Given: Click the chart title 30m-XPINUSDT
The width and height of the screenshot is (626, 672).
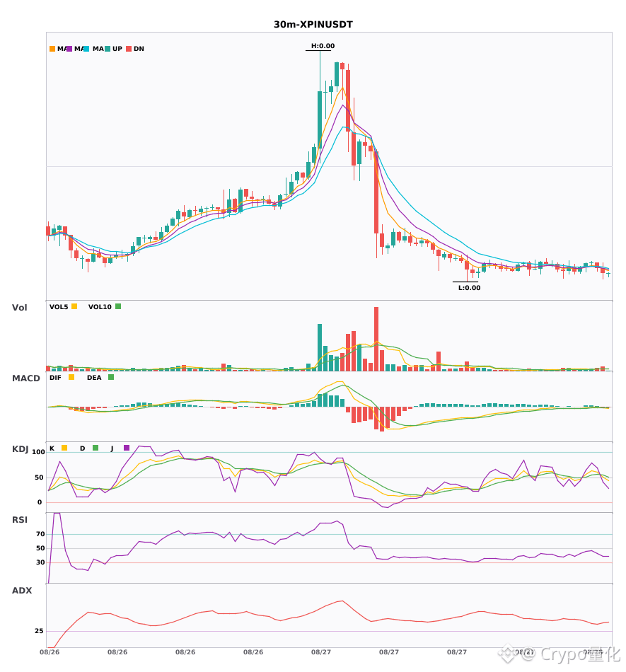Looking at the screenshot, I should click(x=313, y=25).
